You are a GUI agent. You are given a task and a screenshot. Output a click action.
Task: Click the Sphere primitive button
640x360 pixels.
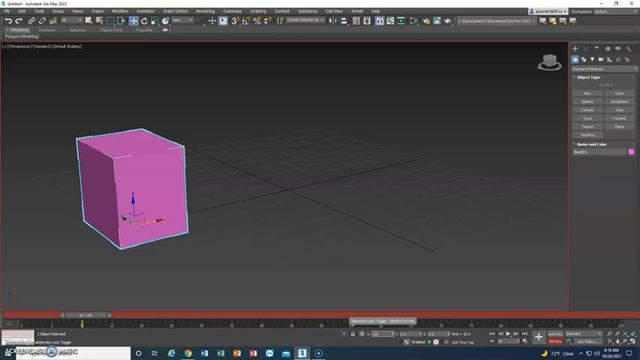[587, 102]
